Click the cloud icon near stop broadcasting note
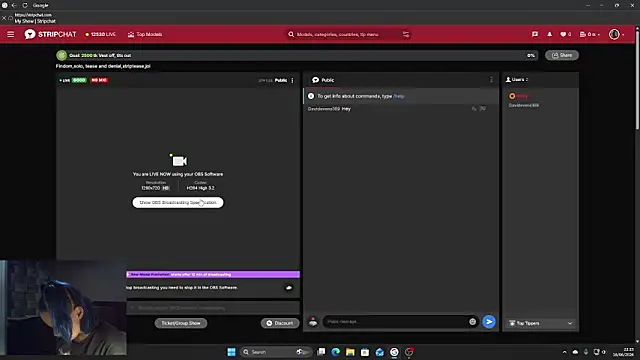 (x=289, y=288)
